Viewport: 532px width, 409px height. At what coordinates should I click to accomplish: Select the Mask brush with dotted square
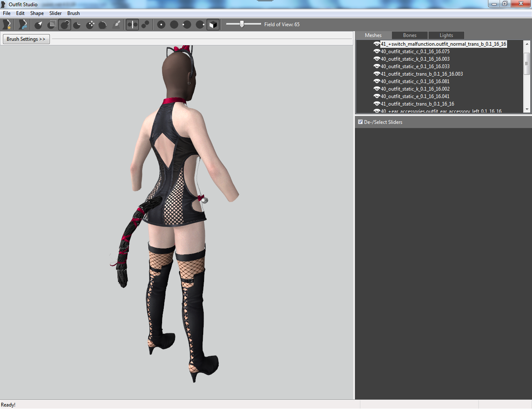[52, 25]
